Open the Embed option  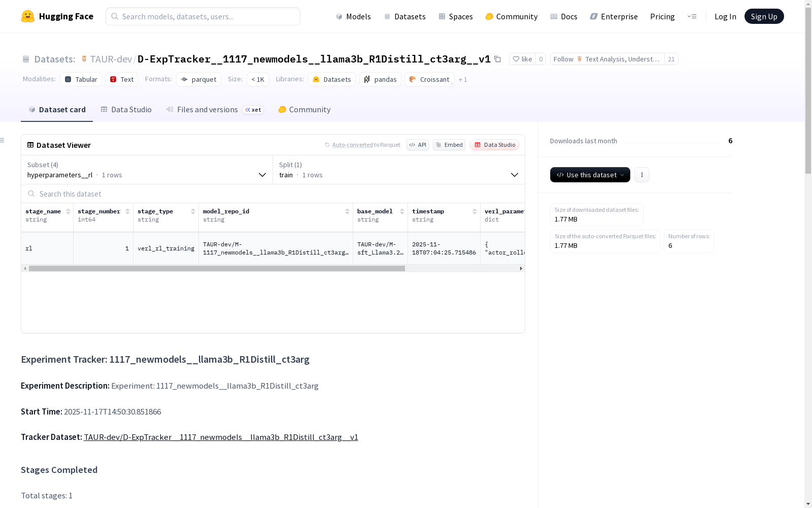[449, 145]
